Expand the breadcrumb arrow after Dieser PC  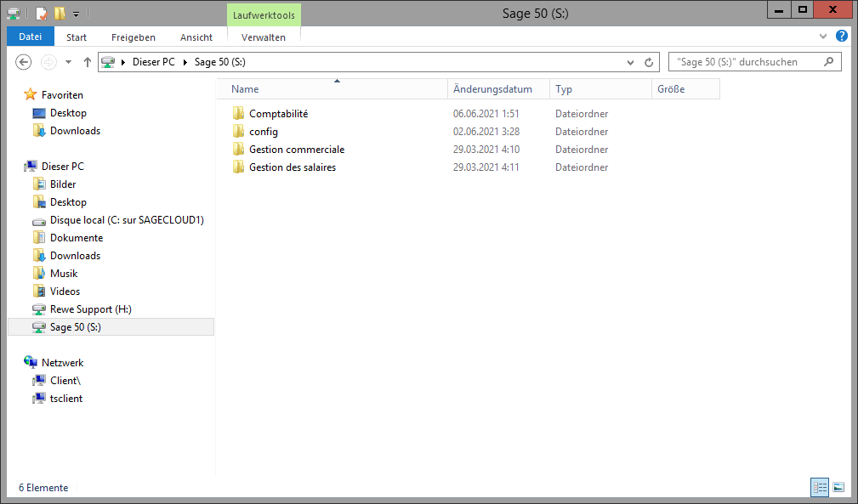pyautogui.click(x=185, y=62)
